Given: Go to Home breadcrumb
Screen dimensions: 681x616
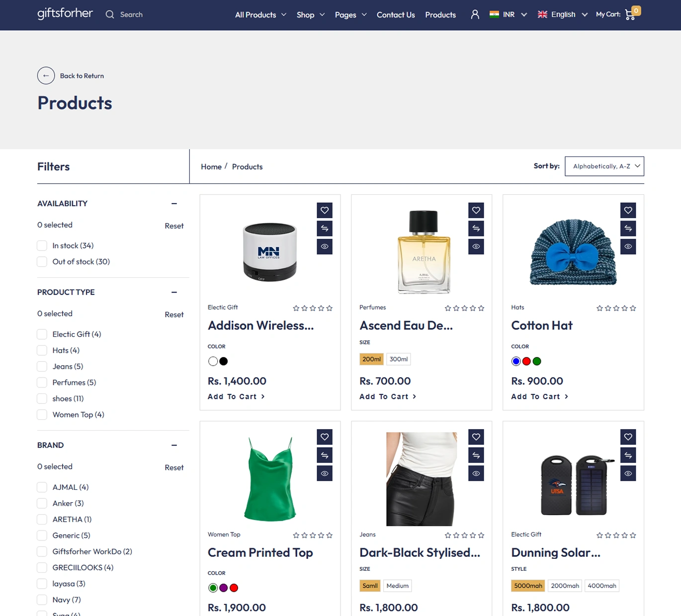Looking at the screenshot, I should pos(211,167).
